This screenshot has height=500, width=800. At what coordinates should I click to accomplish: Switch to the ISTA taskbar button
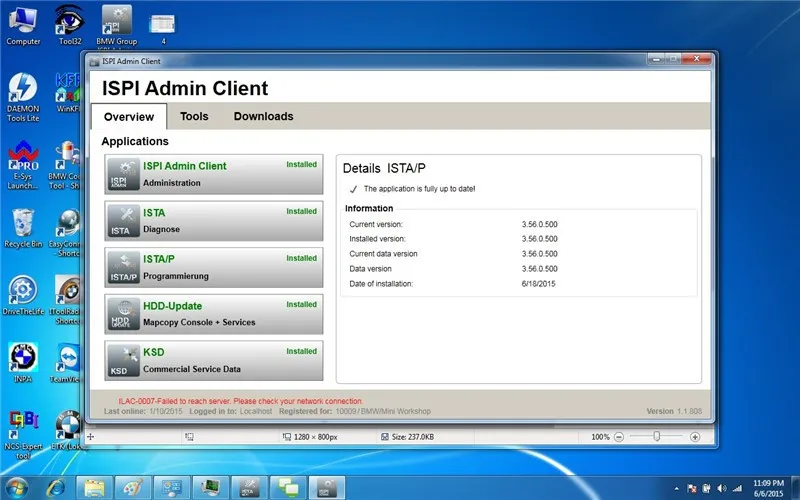pos(249,488)
